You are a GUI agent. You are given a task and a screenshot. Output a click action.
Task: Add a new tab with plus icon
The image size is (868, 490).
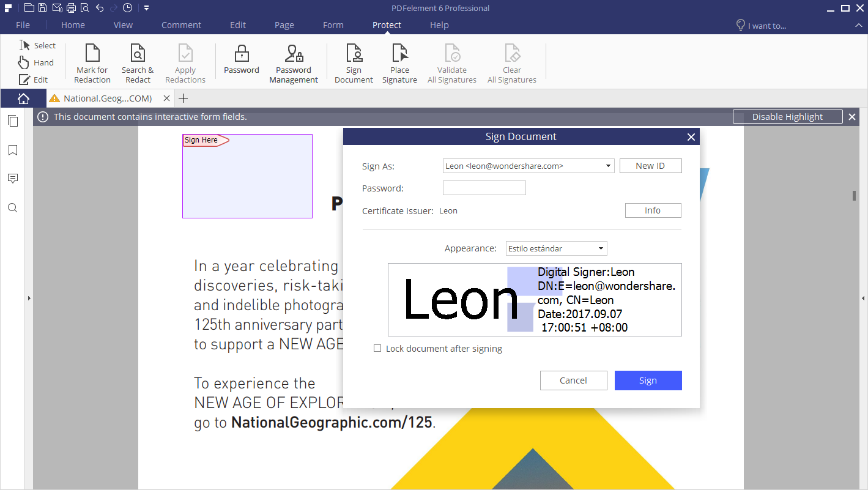coord(183,98)
